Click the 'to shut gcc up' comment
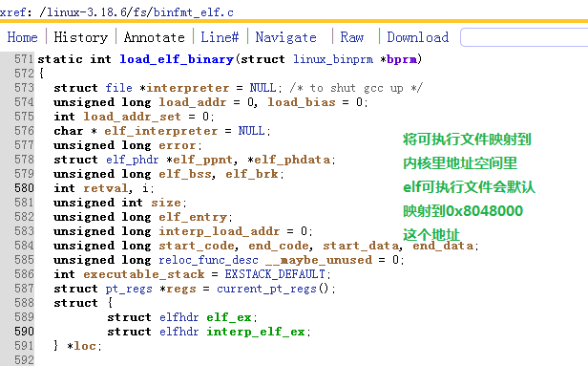The width and height of the screenshot is (588, 366). (x=356, y=88)
